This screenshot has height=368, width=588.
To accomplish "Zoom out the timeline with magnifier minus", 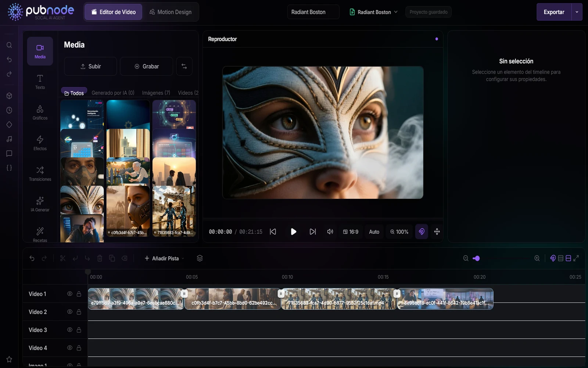I will (466, 258).
